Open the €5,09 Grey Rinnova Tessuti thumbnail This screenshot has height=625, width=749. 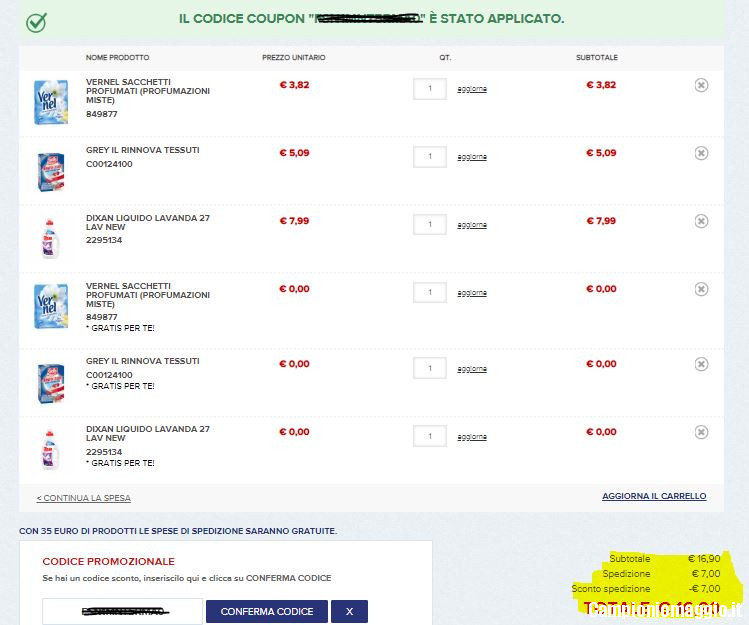51,171
